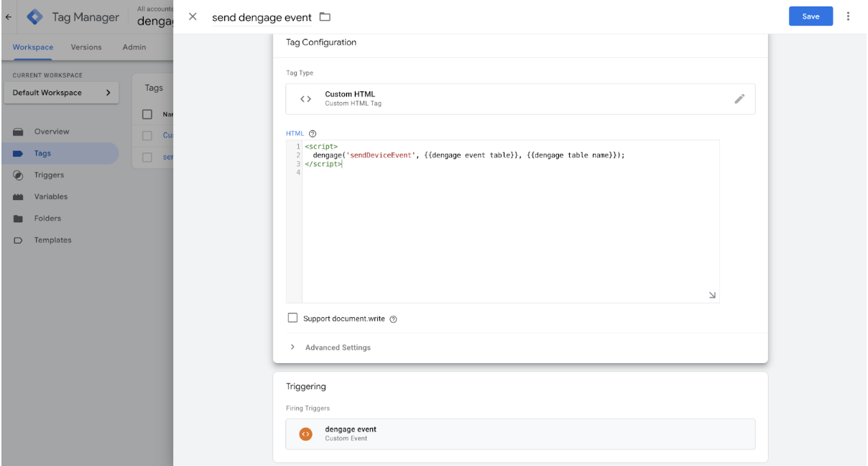Go back using the arrow in header

8,17
